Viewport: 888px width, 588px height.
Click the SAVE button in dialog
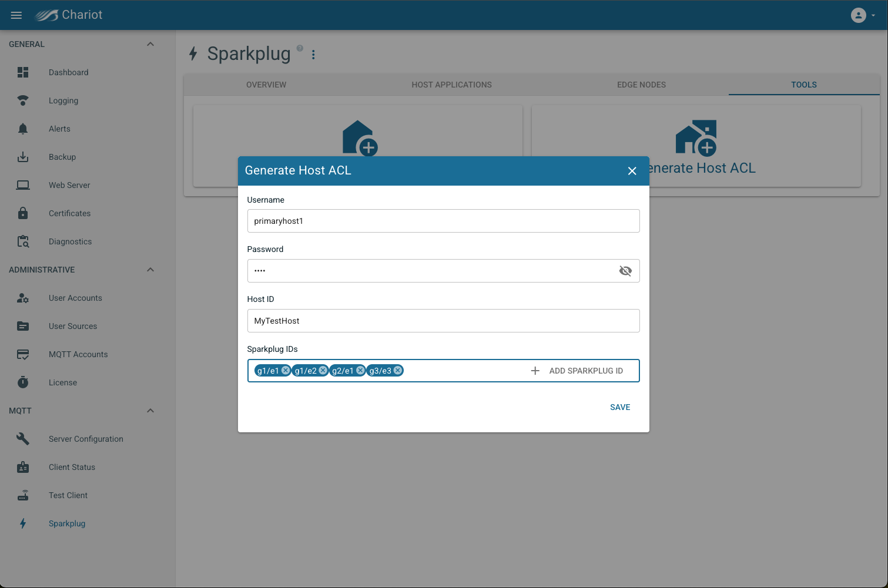pos(620,407)
